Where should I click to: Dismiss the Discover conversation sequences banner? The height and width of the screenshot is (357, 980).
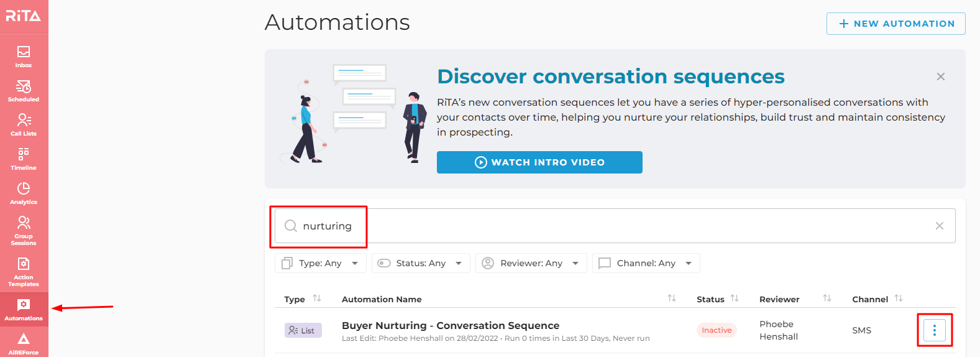point(941,76)
